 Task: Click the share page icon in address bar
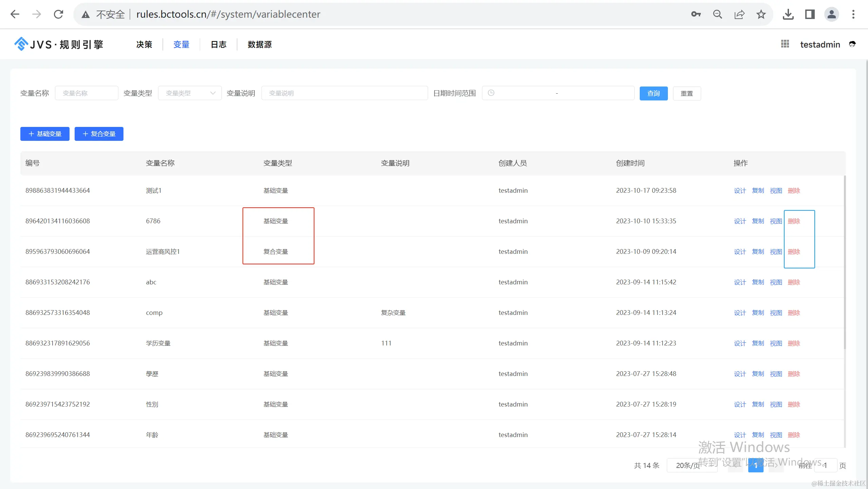click(739, 14)
